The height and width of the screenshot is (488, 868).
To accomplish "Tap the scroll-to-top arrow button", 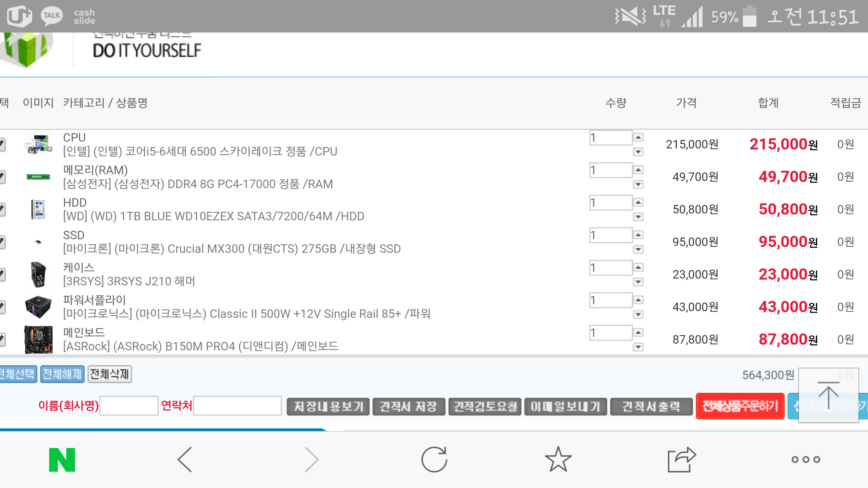I will tap(828, 395).
